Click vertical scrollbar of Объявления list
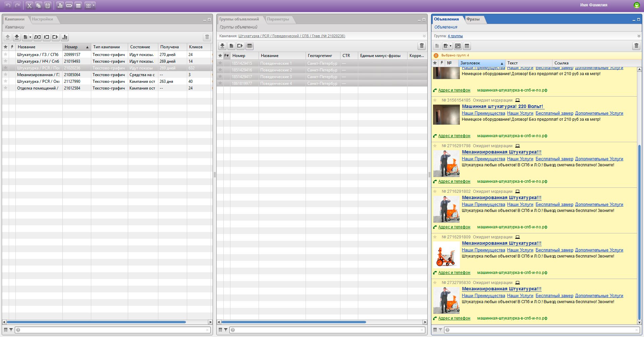Viewport: 644px width, 337px height. [x=639, y=232]
